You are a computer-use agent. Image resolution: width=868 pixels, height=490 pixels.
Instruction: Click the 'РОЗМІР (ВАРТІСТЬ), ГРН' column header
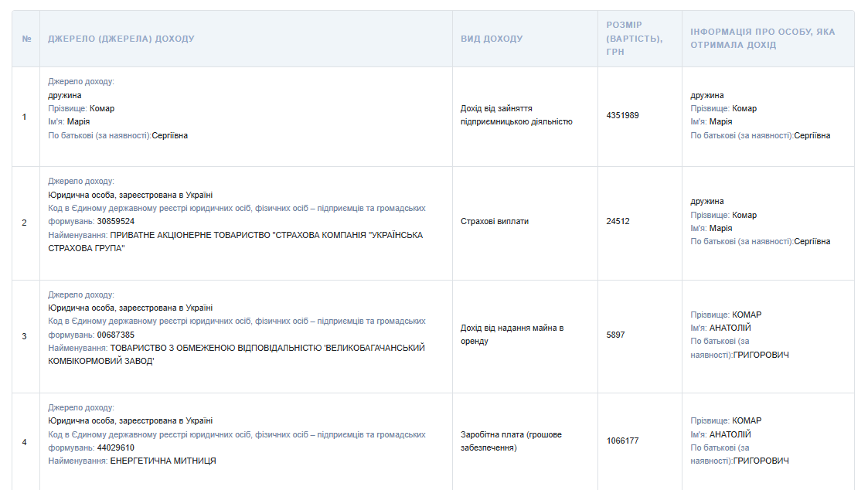tap(640, 39)
